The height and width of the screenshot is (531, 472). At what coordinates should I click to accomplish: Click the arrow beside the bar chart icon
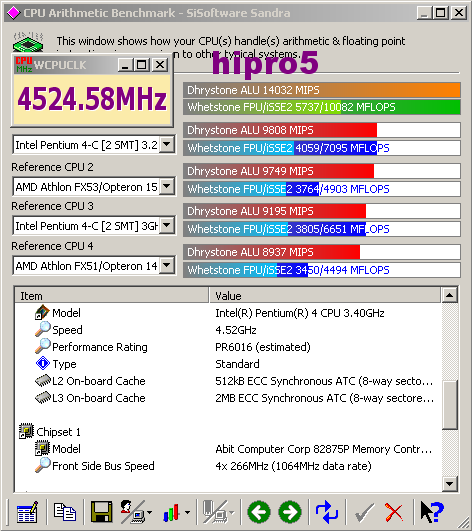click(187, 512)
